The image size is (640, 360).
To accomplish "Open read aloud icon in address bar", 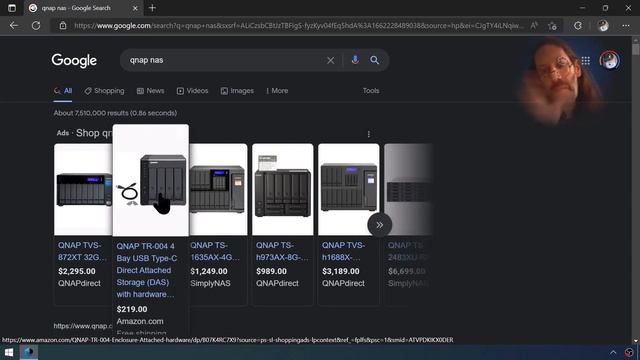I will tap(534, 26).
